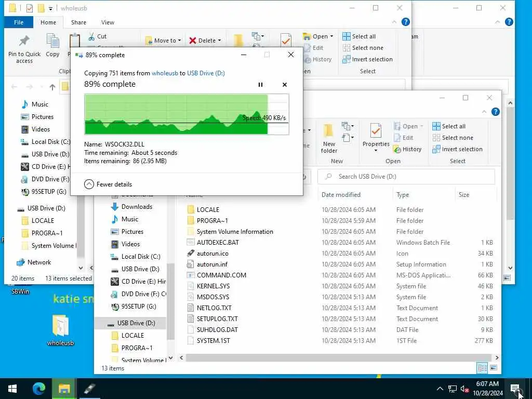Select Downloads in USB Drive window nav pane
Screen dimensions: 532x399
click(x=131, y=207)
